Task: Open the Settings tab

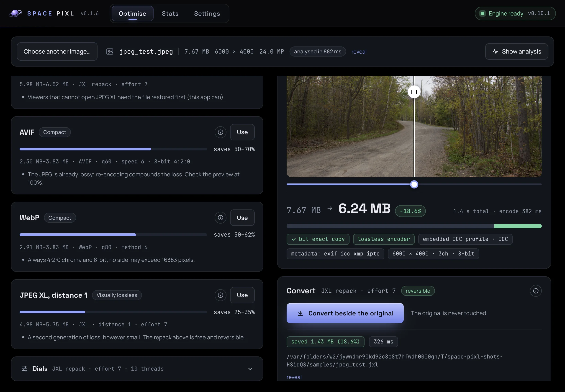Action: click(x=207, y=13)
